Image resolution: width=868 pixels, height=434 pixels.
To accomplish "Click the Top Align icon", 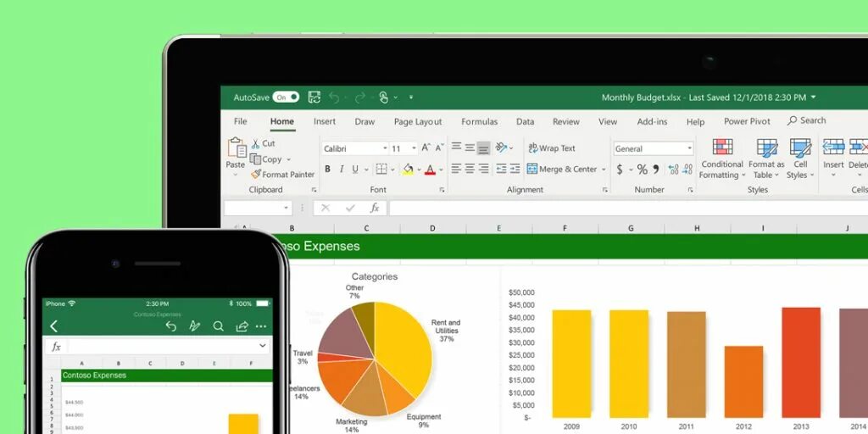I will point(457,147).
